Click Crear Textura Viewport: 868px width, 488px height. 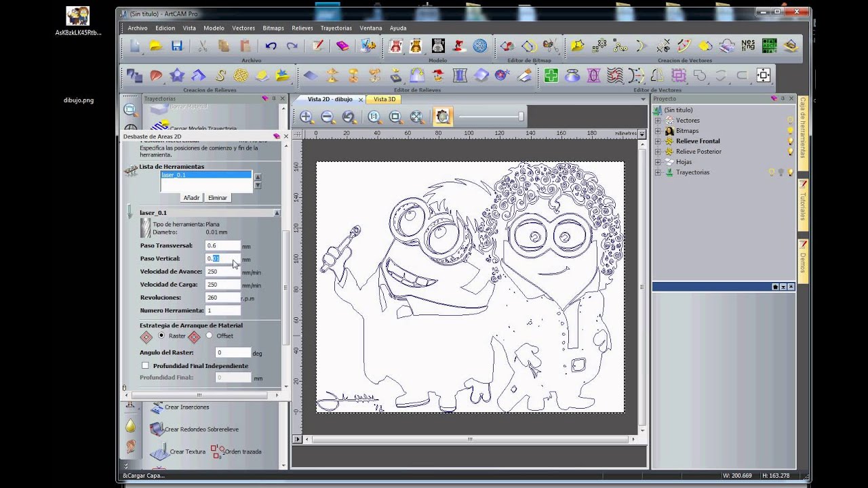pos(178,451)
